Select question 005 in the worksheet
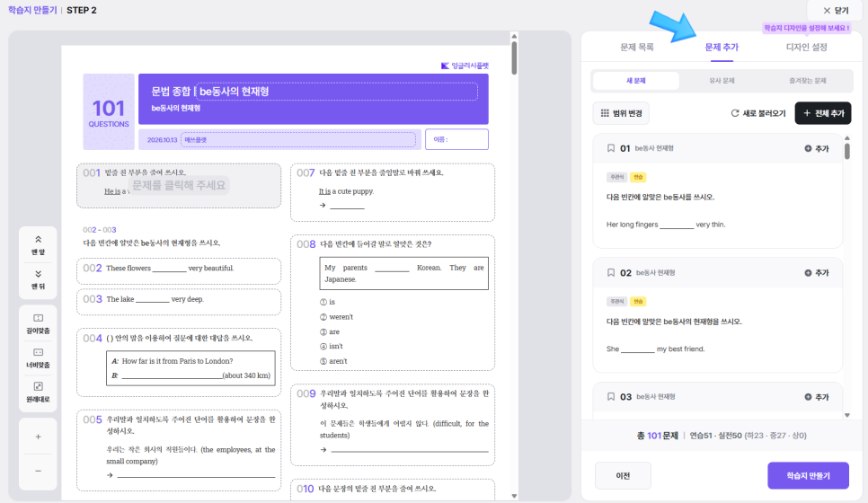Viewport: 868px width, 503px height. coord(179,450)
